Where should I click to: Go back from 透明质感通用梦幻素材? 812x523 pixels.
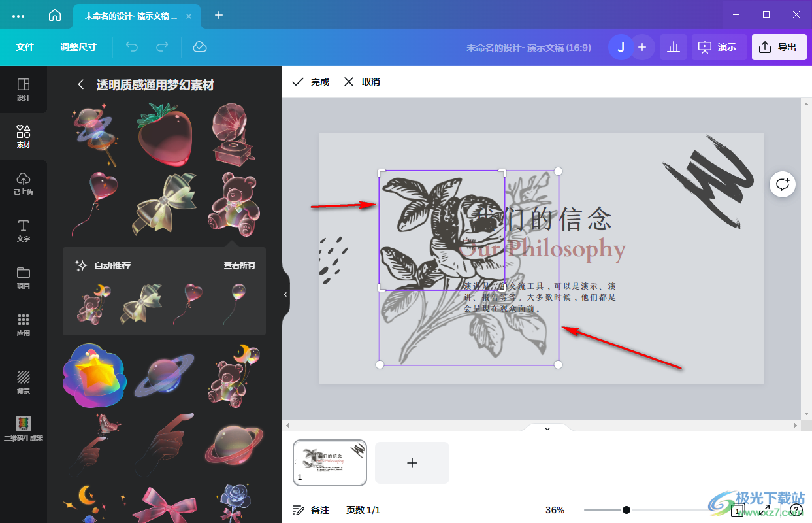tap(81, 84)
